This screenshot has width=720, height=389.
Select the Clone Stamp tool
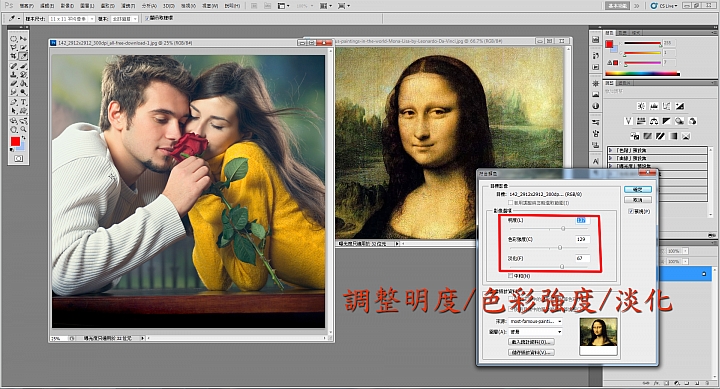(x=13, y=75)
